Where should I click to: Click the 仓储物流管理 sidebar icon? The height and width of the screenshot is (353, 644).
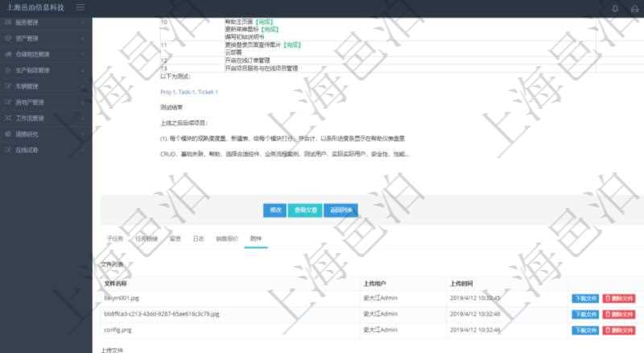click(8, 54)
